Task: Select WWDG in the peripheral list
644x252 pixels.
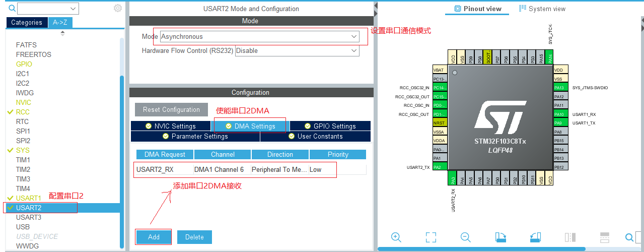Action: pyautogui.click(x=27, y=246)
